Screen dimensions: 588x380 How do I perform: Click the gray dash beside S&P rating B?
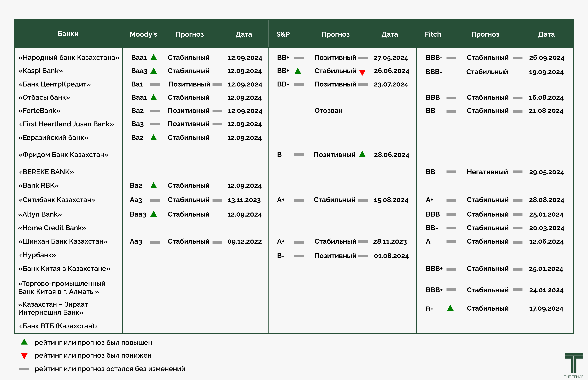pyautogui.click(x=299, y=155)
